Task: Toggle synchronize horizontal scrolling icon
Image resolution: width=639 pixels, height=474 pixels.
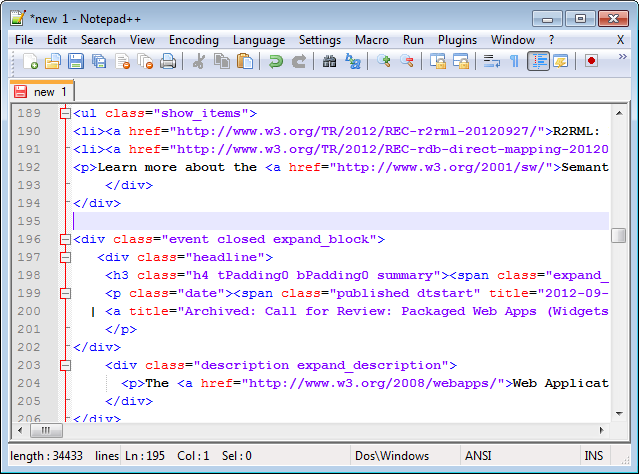Action: pos(461,62)
